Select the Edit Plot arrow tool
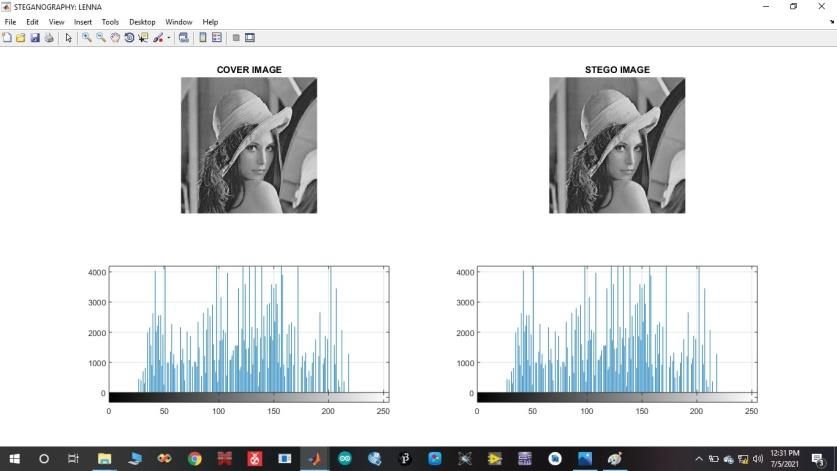Image resolution: width=837 pixels, height=471 pixels. pos(68,38)
